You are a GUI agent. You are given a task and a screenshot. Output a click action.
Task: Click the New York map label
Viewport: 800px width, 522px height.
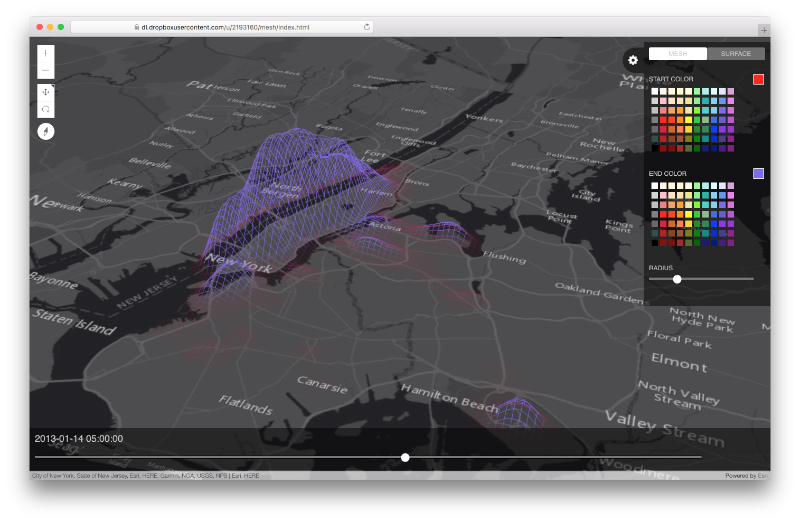238,263
